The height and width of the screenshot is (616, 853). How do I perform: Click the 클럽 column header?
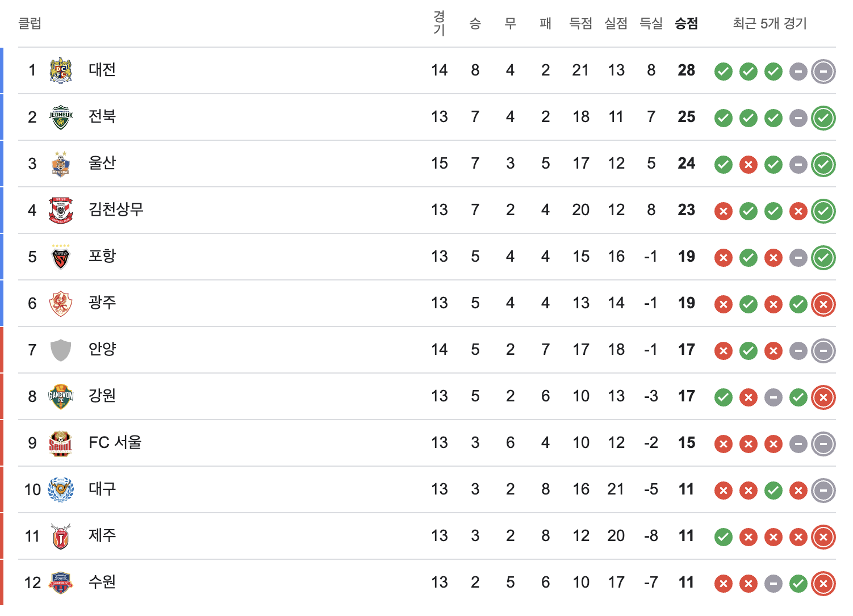click(30, 23)
